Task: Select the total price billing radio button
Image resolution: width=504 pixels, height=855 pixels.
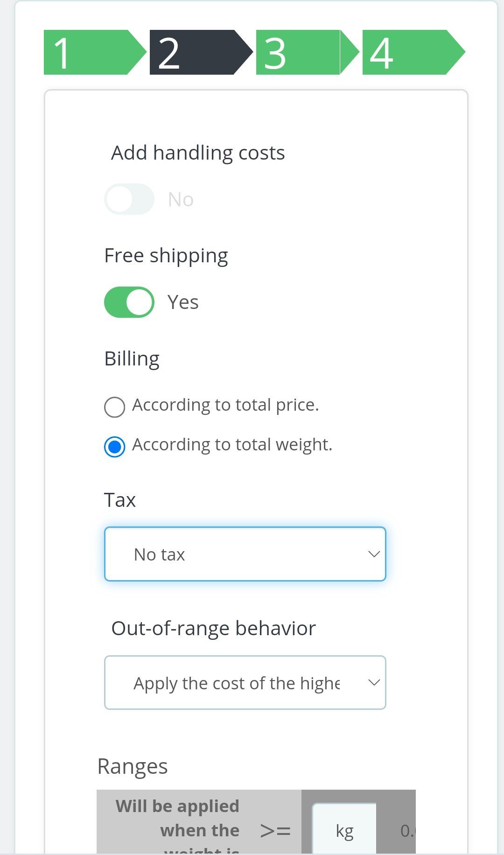Action: click(x=114, y=407)
